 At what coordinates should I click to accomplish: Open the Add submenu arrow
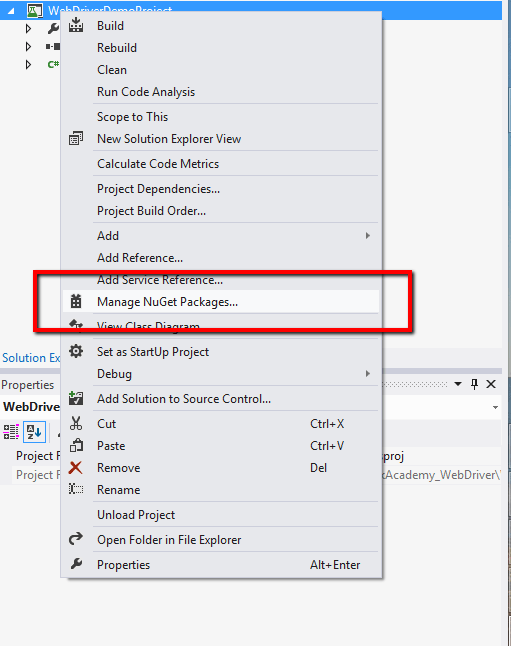[368, 235]
